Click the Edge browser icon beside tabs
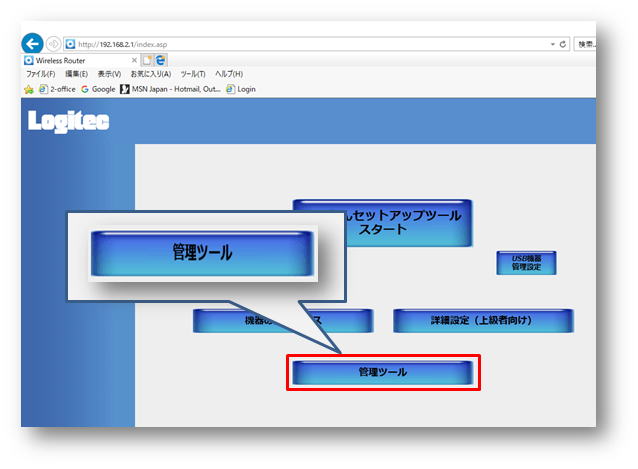The width and height of the screenshot is (638, 469). (161, 60)
